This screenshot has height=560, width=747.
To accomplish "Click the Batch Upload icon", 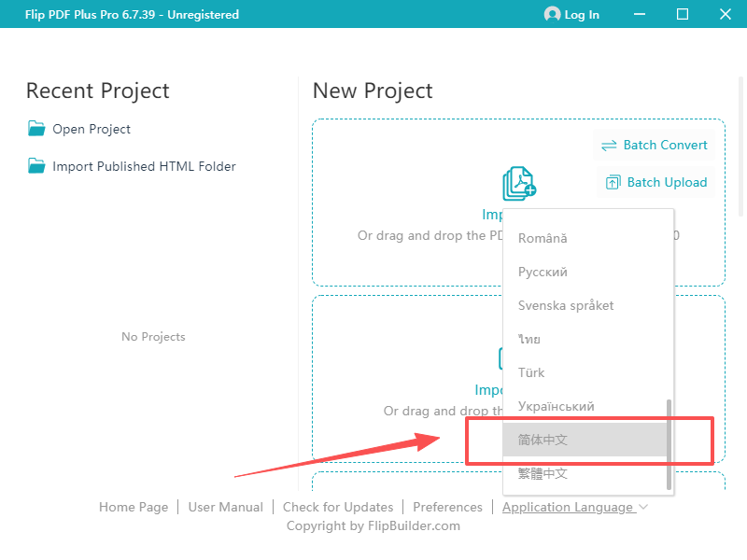I will (x=613, y=183).
